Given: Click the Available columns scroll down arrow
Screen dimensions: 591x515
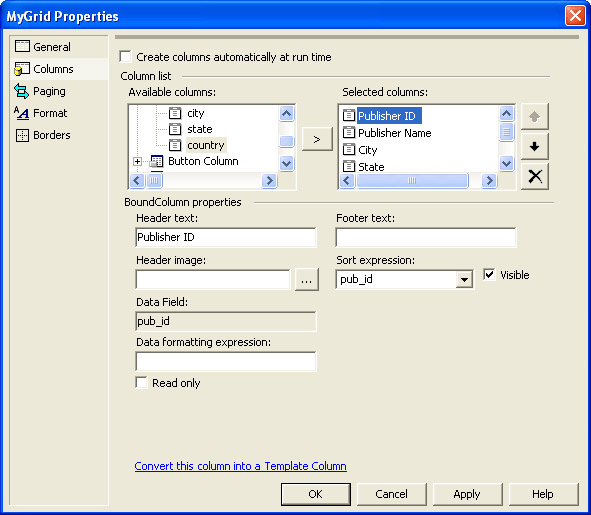Looking at the screenshot, I should [286, 164].
